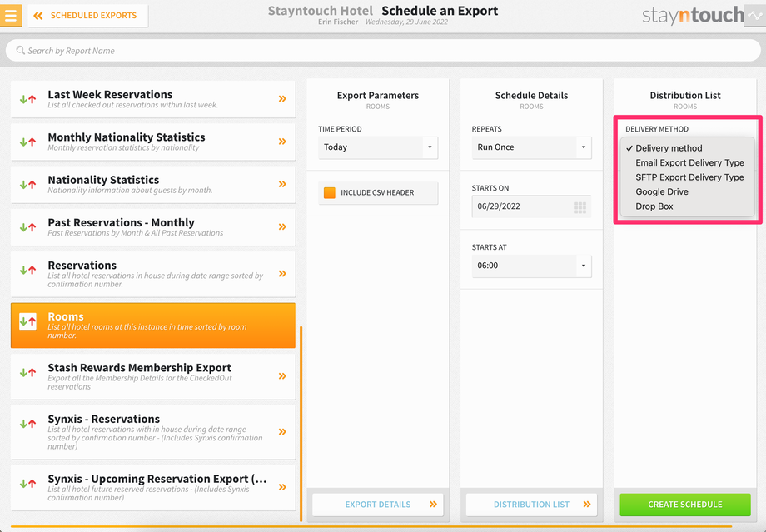The height and width of the screenshot is (532, 766).
Task: Click the Rooms report title
Action: coord(66,316)
